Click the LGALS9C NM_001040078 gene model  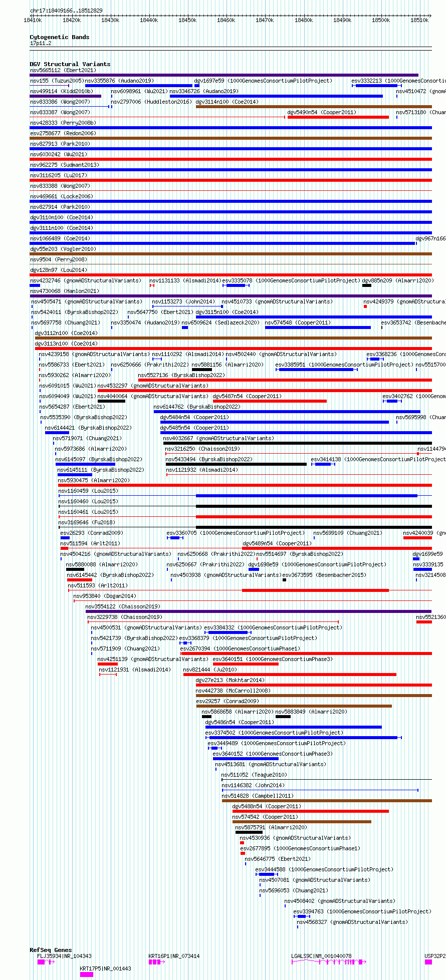(x=329, y=962)
